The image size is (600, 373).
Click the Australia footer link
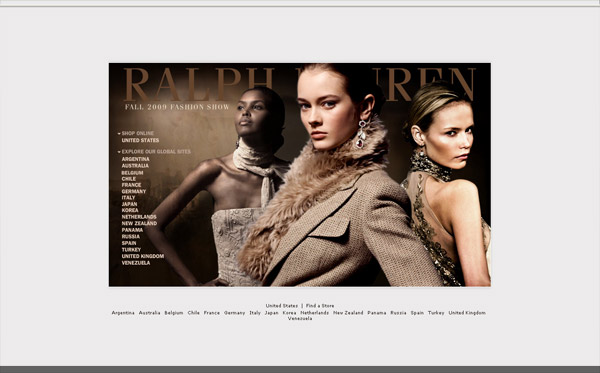coord(149,313)
